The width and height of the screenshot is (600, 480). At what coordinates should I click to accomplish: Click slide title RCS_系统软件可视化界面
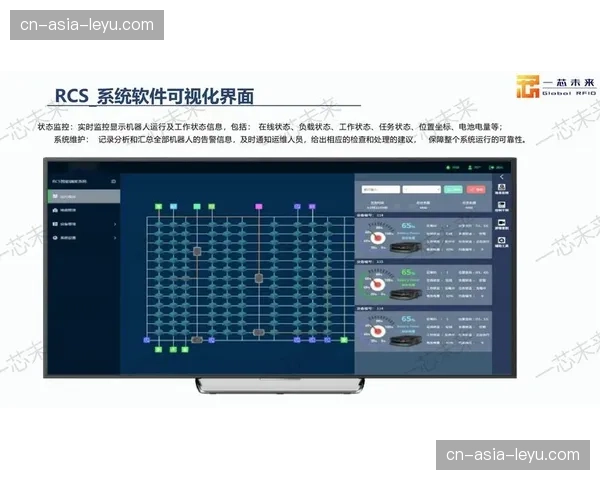tap(155, 96)
